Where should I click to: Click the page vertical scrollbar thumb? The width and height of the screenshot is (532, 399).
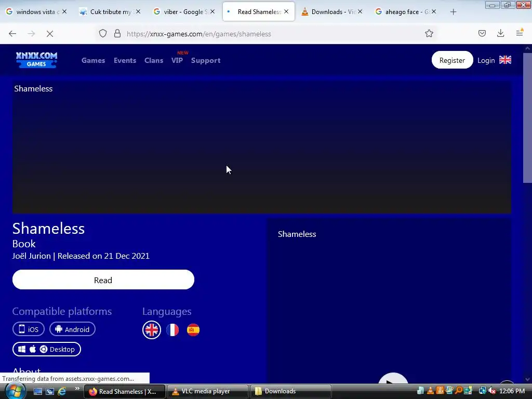pos(527,118)
